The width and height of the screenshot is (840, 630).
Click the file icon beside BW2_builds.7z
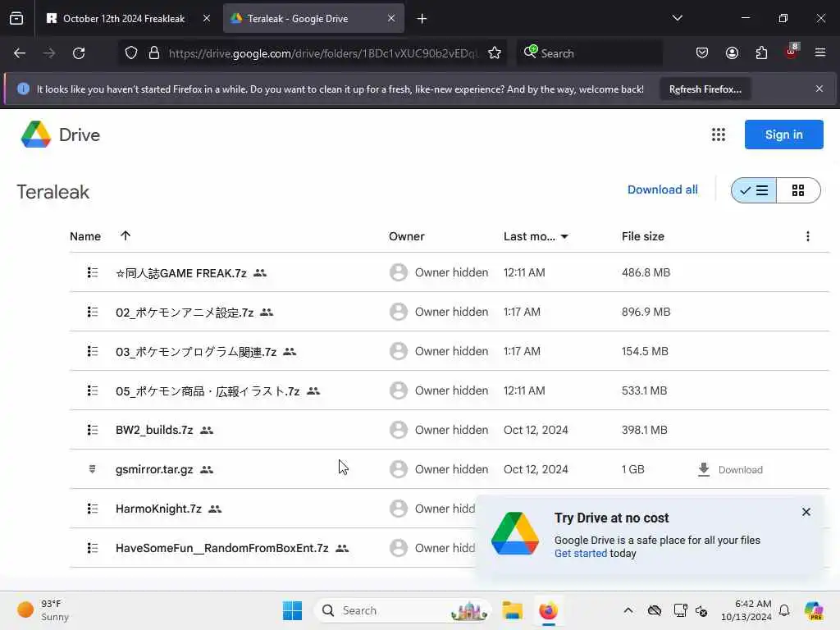point(92,430)
